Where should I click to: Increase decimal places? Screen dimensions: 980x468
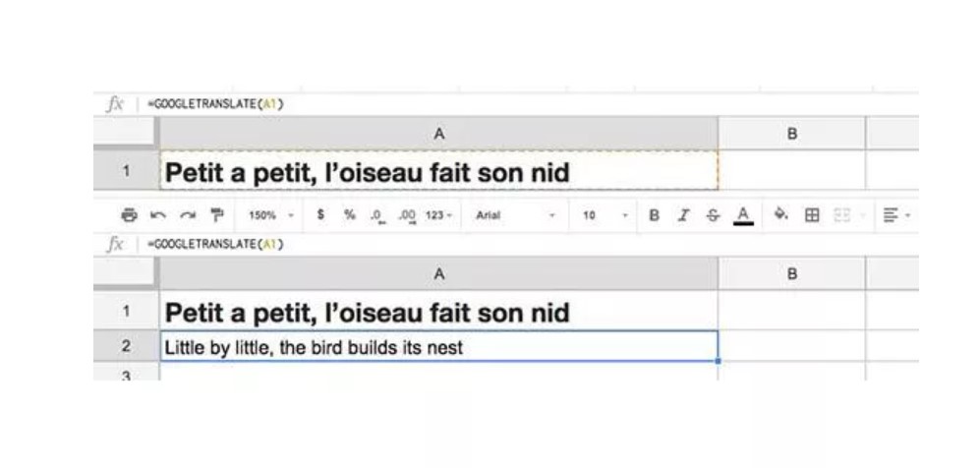407,214
